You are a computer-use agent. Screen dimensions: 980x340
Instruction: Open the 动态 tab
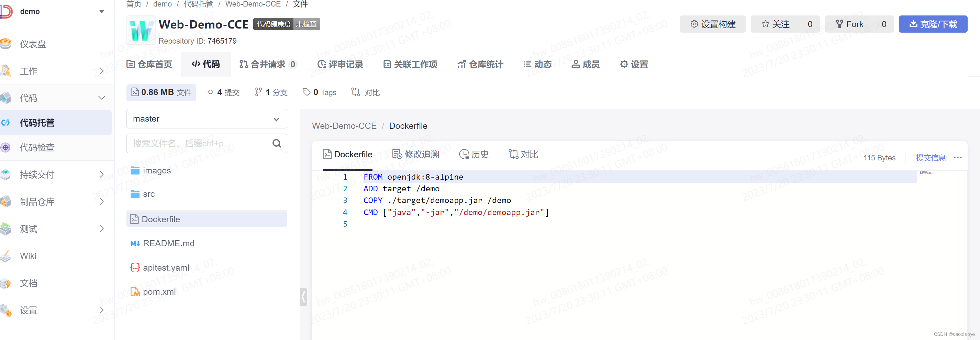pyautogui.click(x=537, y=64)
